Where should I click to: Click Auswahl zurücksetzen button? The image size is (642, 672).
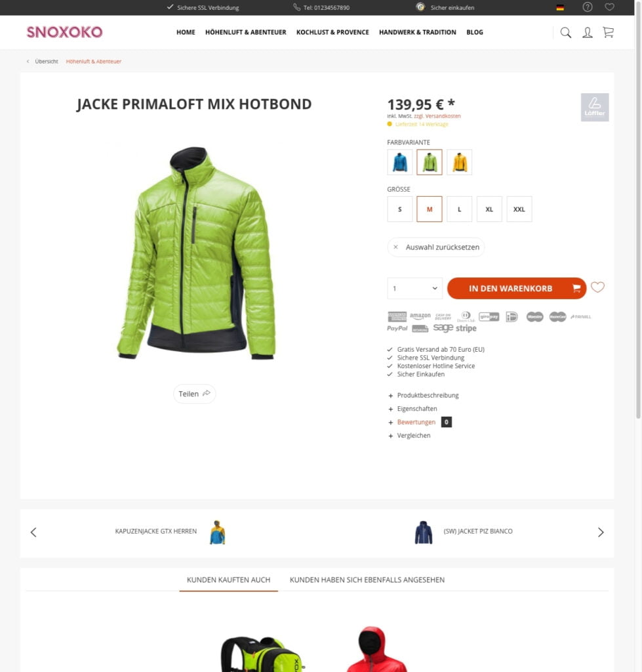[436, 247]
